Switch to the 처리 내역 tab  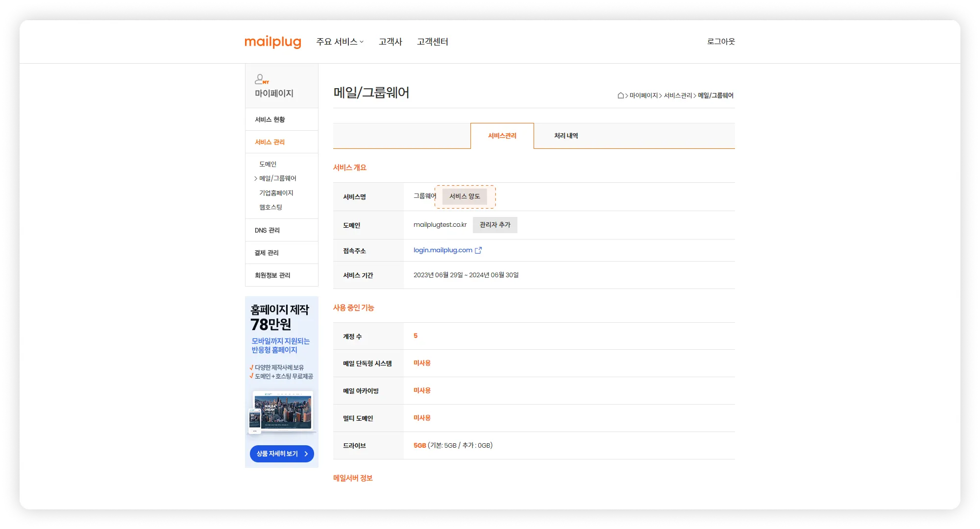pyautogui.click(x=566, y=136)
